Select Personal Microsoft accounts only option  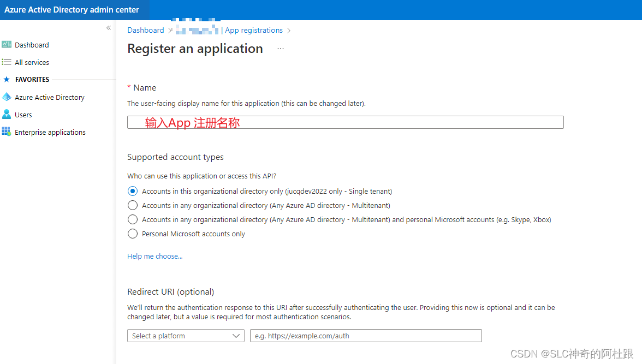133,234
